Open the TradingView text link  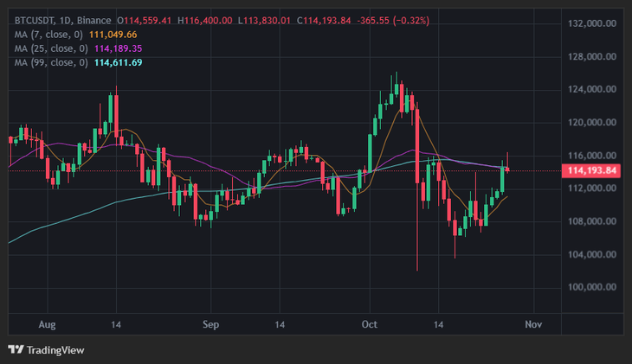pyautogui.click(x=55, y=350)
